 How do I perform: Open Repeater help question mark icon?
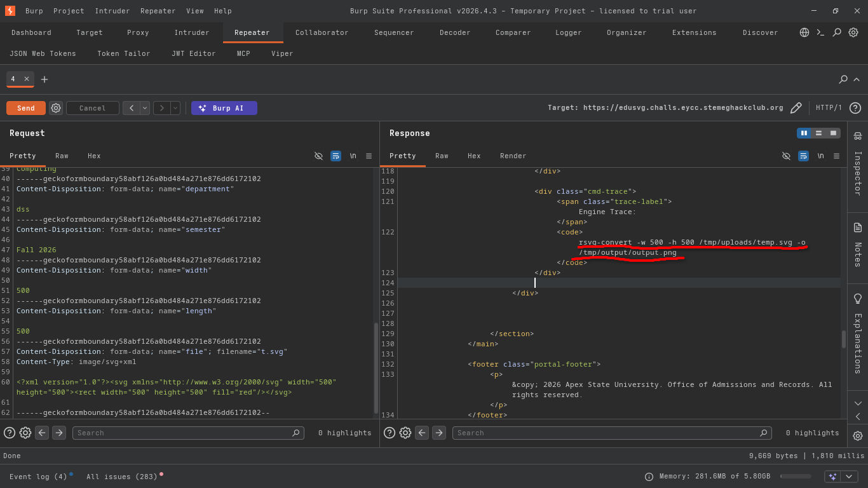pyautogui.click(x=855, y=108)
